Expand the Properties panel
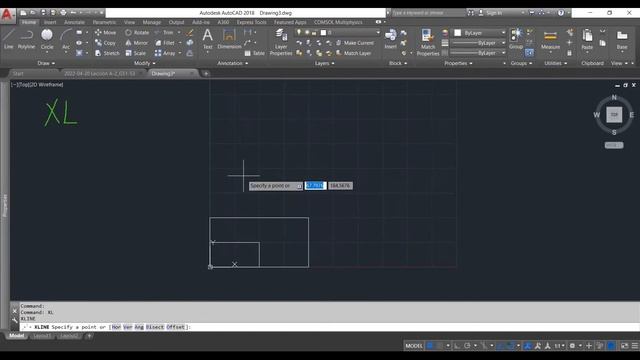Screen dimensions: 640x360 click(x=458, y=63)
